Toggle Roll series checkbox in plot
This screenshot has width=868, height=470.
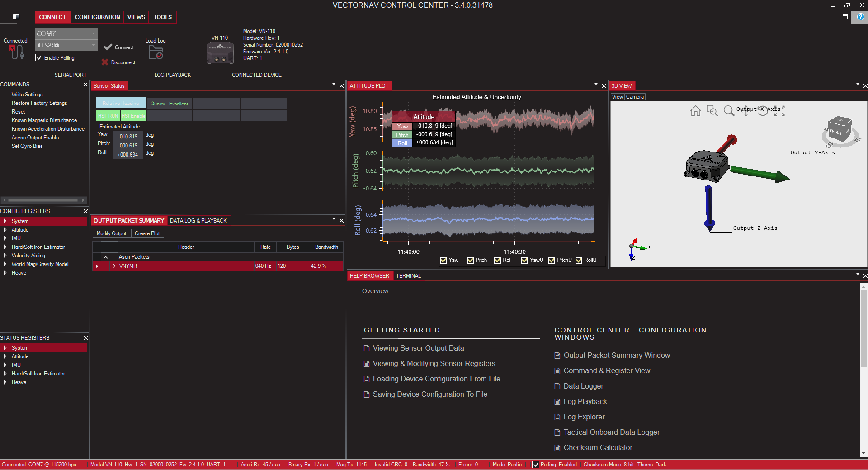pyautogui.click(x=497, y=260)
